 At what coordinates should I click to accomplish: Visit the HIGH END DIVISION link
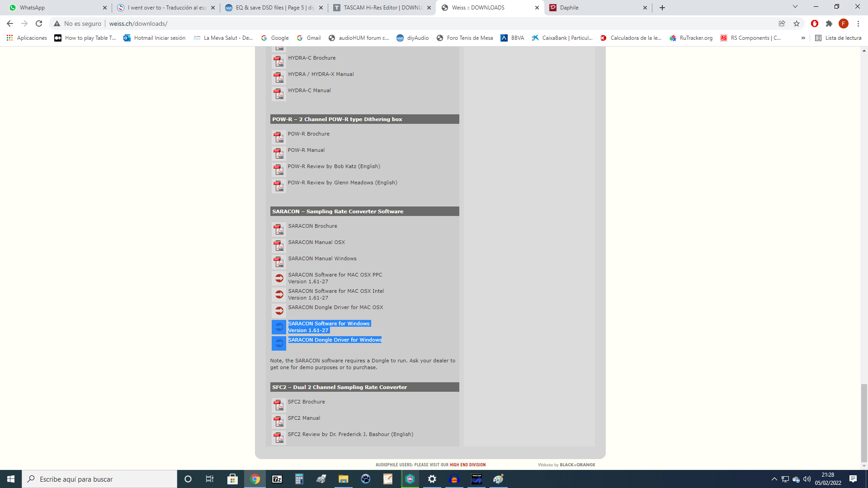point(467,465)
